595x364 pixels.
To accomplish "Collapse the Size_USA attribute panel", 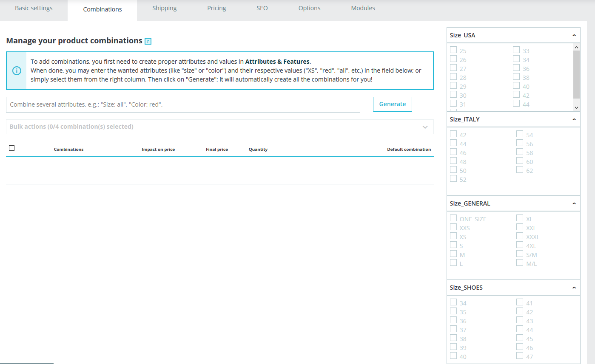I will click(x=574, y=35).
